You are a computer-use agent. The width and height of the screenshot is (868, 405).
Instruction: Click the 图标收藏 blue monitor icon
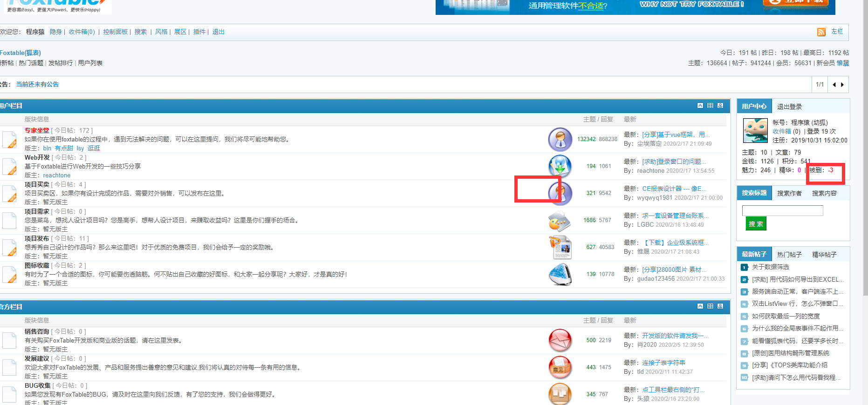pos(560,274)
